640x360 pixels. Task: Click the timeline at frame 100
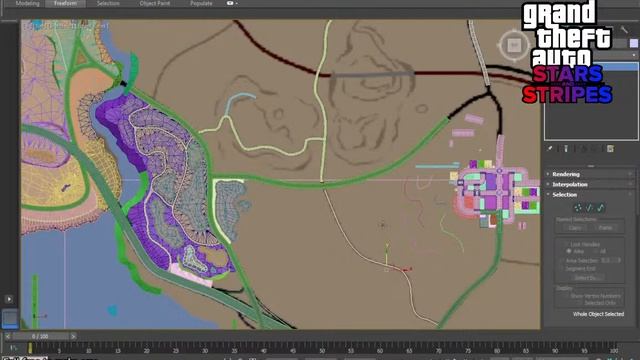pos(613,349)
